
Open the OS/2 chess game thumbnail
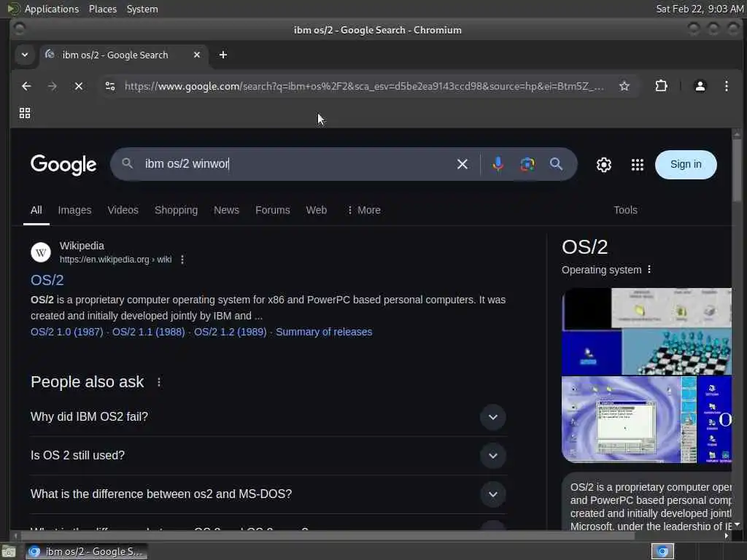pyautogui.click(x=676, y=352)
